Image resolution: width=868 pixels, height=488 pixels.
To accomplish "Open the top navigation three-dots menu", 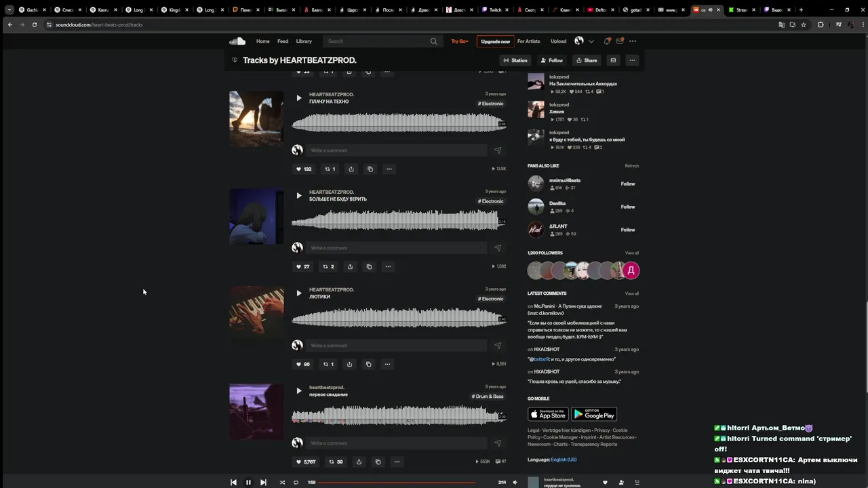I will (x=633, y=41).
